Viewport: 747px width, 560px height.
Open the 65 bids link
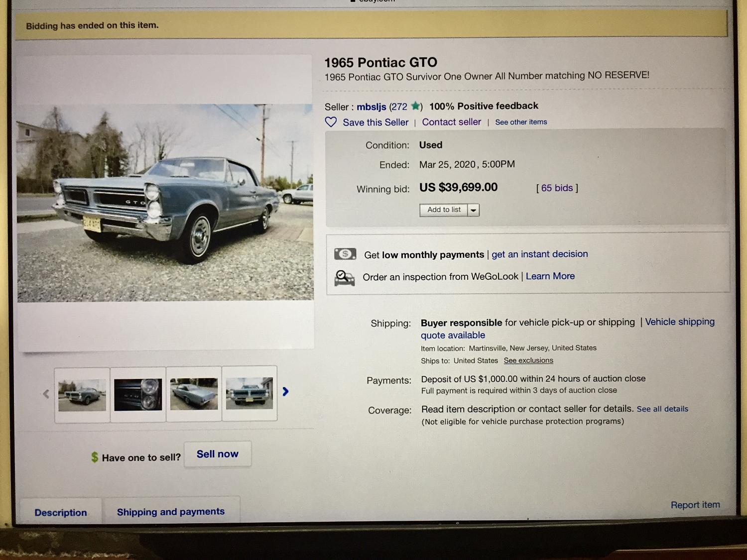point(557,188)
